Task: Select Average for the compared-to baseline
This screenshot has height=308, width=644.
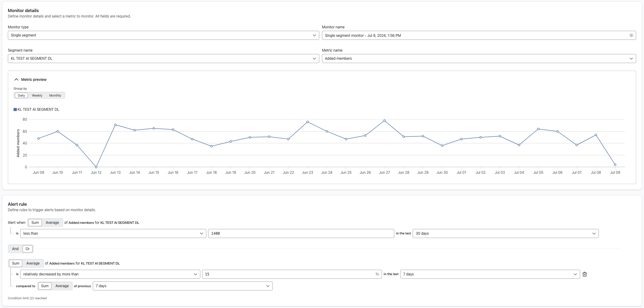Action: pos(62,286)
